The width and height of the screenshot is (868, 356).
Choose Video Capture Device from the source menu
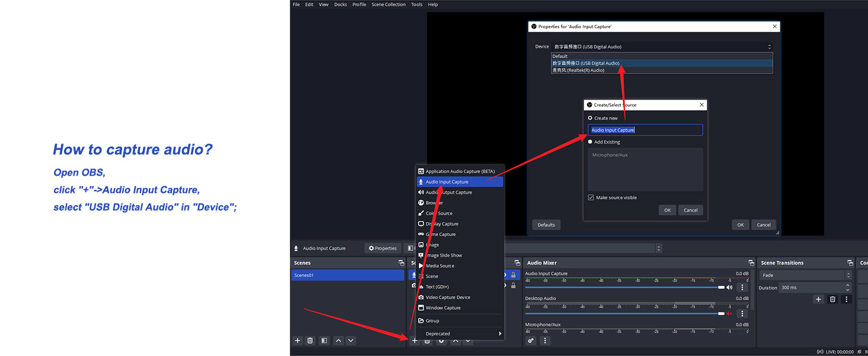[448, 297]
